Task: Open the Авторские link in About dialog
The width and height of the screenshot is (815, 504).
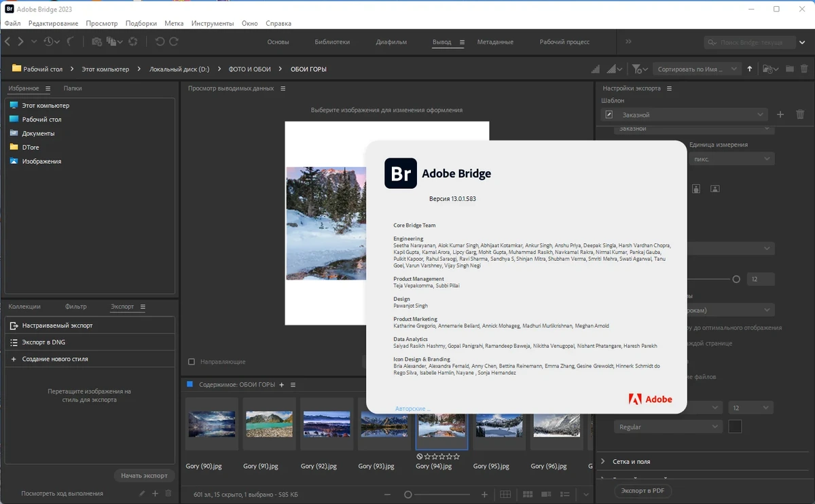Action: tap(412, 408)
